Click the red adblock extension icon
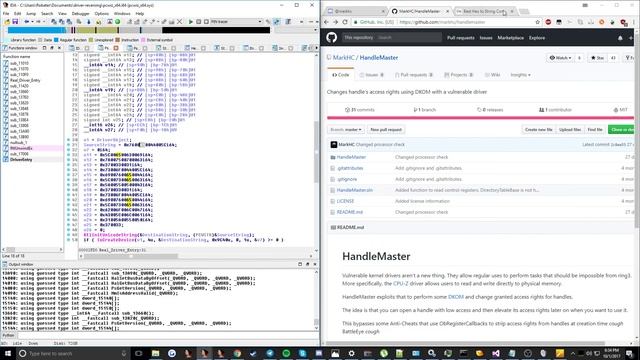 tap(548, 22)
